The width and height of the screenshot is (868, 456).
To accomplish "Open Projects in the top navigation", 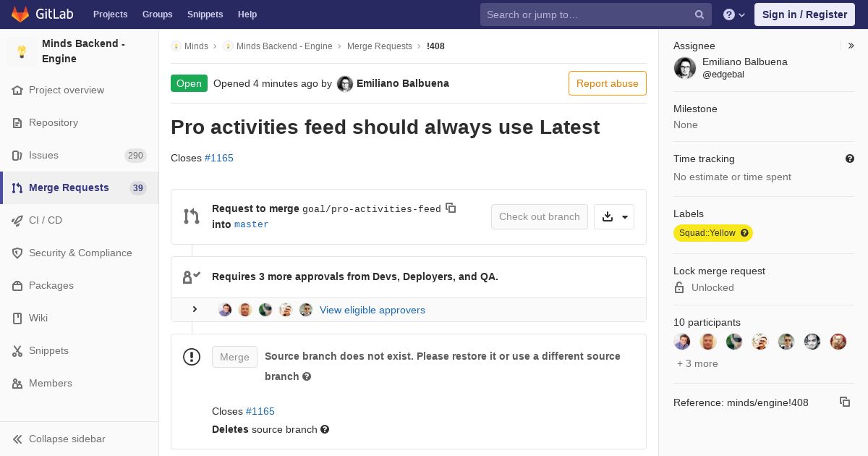I will coord(110,14).
